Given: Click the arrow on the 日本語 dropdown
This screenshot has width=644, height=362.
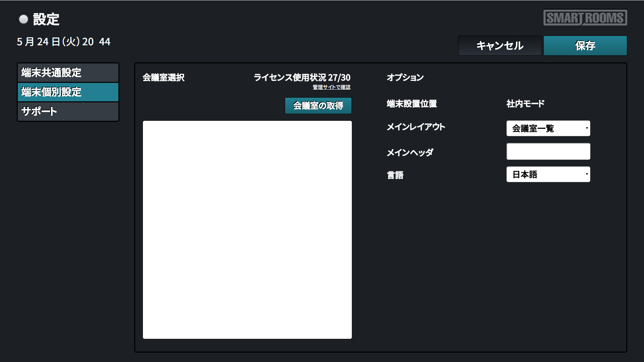Looking at the screenshot, I should pos(586,174).
